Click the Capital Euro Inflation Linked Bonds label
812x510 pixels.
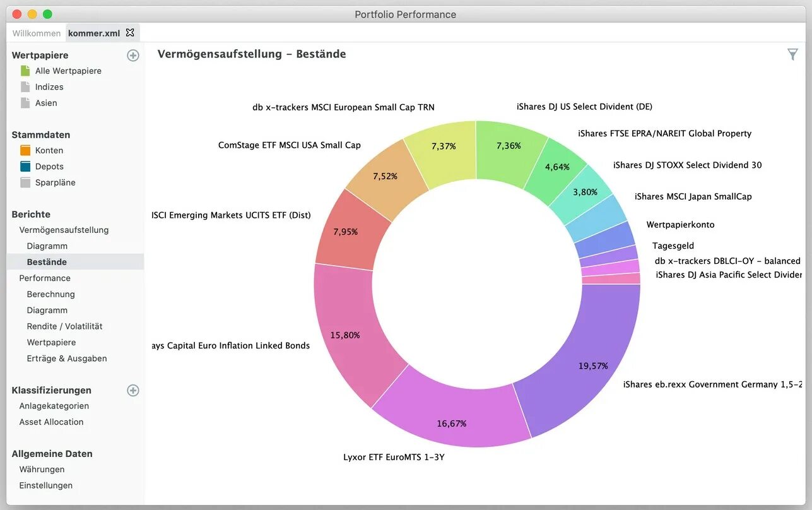click(x=231, y=345)
